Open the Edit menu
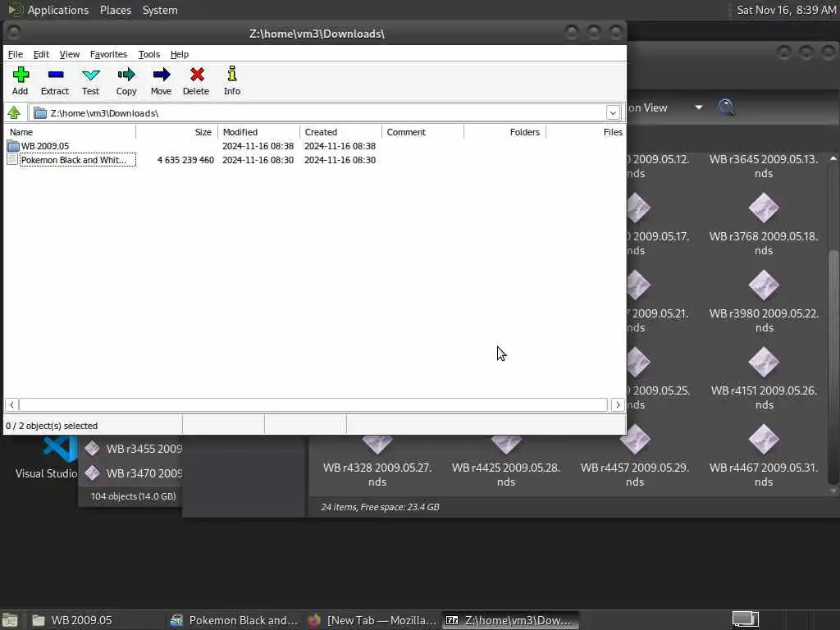Screen dimensions: 840x630 tap(41, 54)
